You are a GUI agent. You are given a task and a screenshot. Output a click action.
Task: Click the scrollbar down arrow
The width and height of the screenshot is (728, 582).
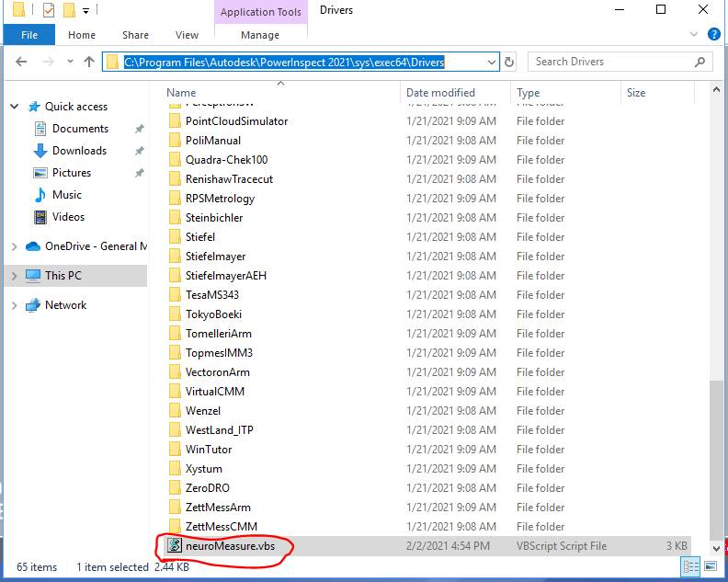tap(716, 549)
